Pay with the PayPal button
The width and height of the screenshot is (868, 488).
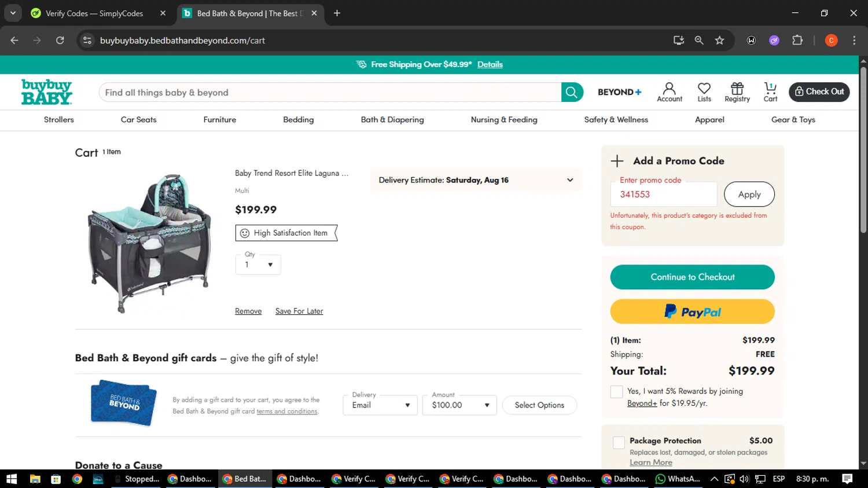click(x=693, y=311)
